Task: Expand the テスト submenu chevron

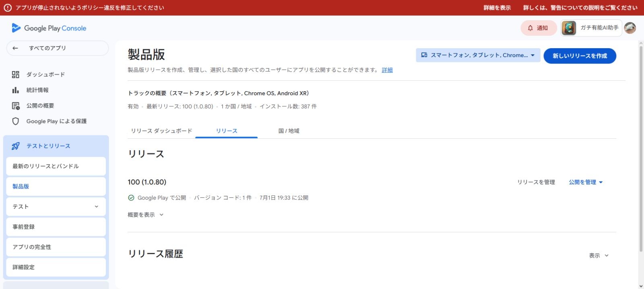Action: coord(96,207)
